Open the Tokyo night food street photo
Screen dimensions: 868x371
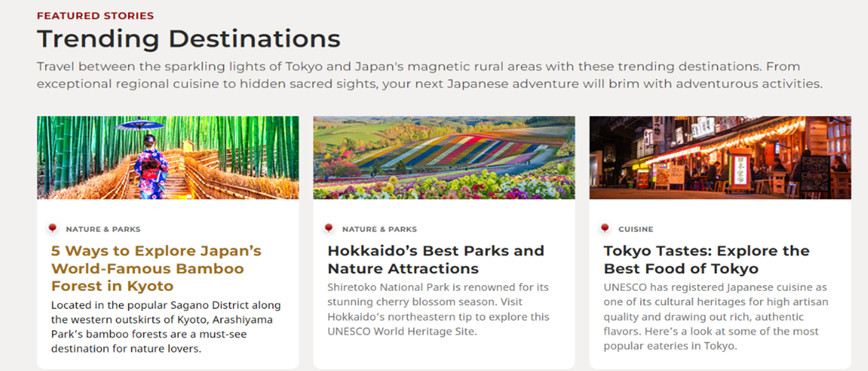pyautogui.click(x=720, y=158)
